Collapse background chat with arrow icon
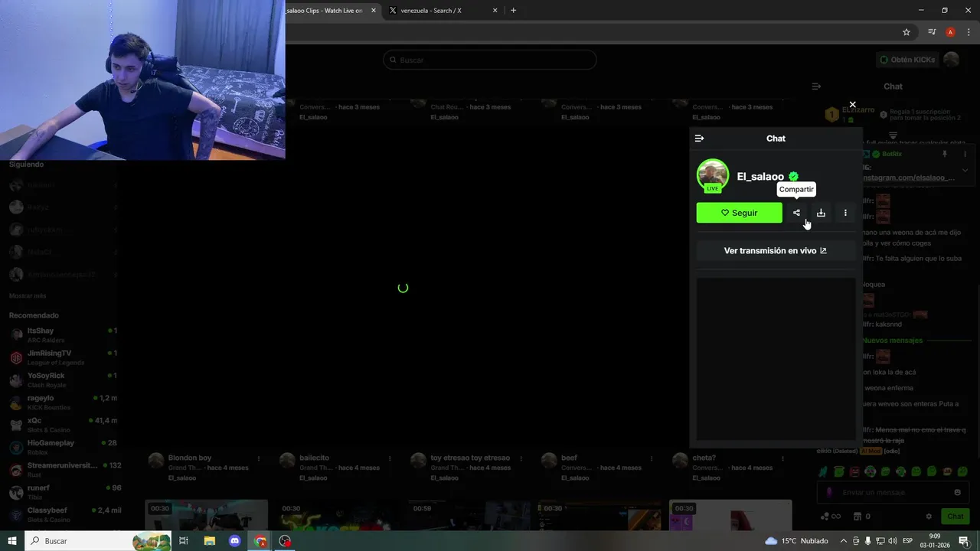The width and height of the screenshot is (980, 551). click(x=816, y=86)
